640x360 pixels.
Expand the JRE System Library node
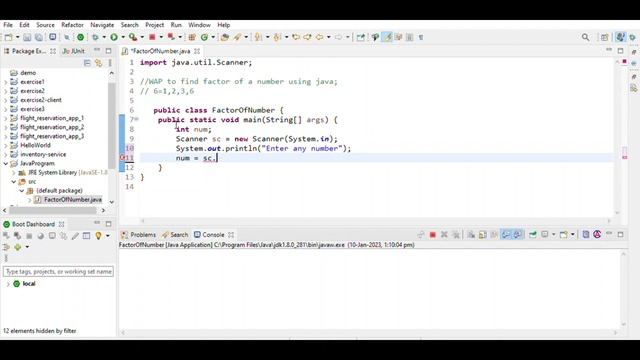tap(13, 173)
